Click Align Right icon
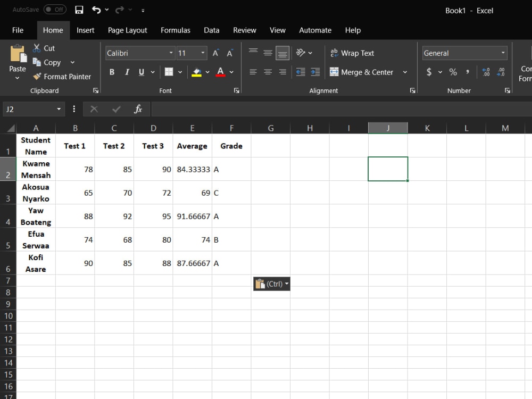 [x=282, y=72]
